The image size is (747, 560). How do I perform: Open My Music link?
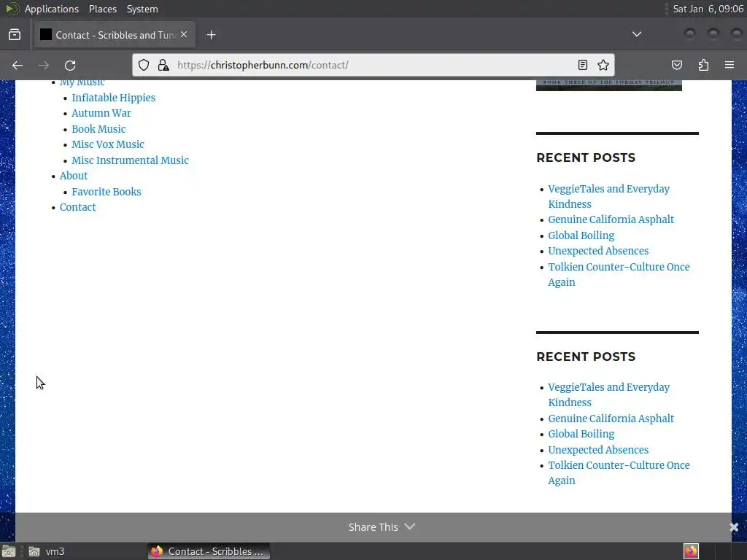[x=82, y=83]
